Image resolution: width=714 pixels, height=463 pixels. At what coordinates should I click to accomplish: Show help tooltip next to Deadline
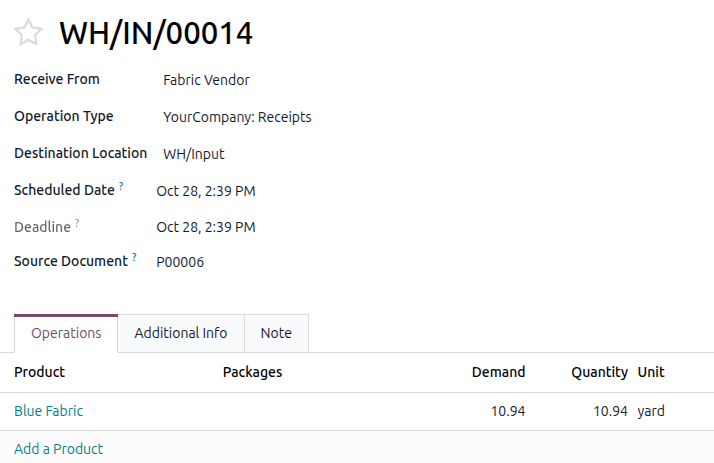click(77, 223)
